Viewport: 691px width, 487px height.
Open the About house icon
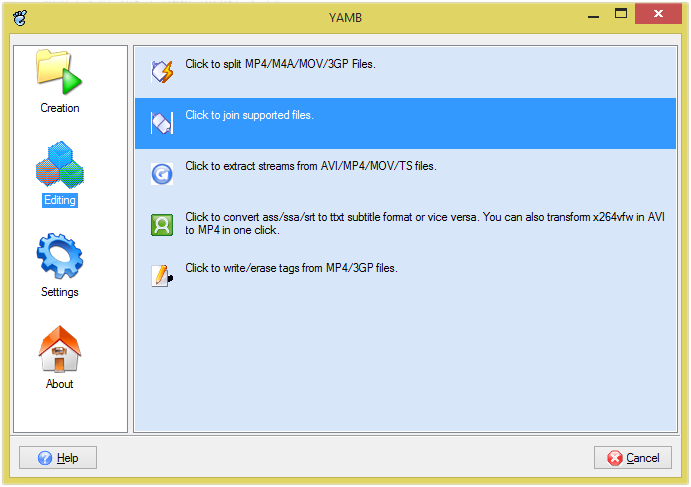[59, 349]
